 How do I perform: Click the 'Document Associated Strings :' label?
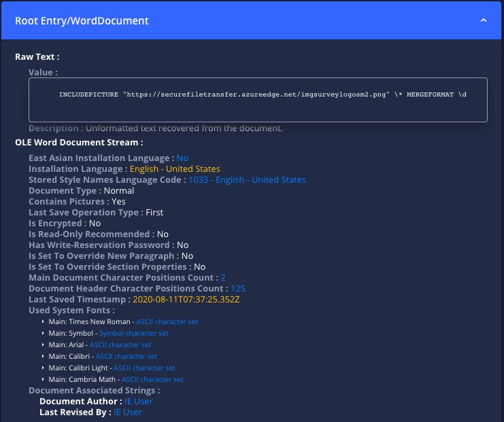coord(94,391)
